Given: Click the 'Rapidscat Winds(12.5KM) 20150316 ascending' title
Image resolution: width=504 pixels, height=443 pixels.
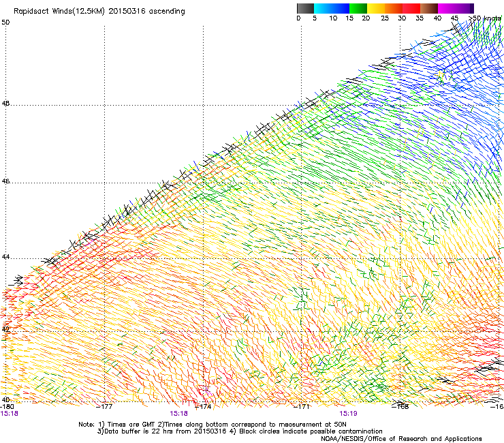Looking at the screenshot, I should (99, 12).
